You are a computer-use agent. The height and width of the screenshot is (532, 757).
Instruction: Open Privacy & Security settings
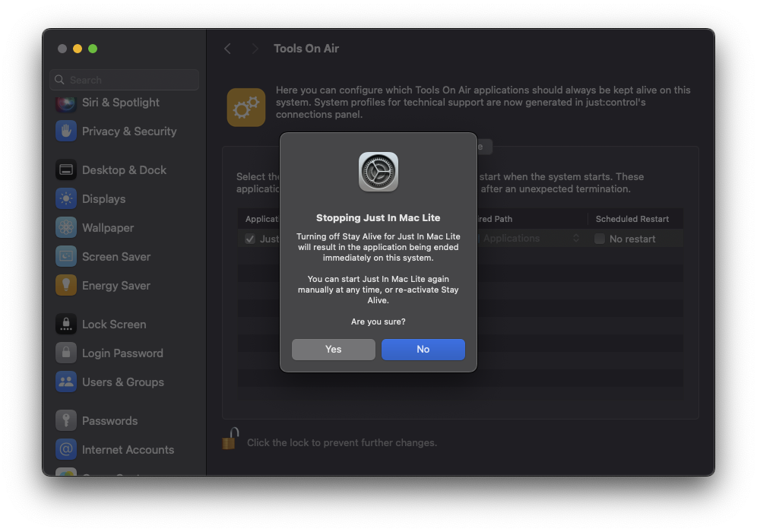(x=129, y=131)
